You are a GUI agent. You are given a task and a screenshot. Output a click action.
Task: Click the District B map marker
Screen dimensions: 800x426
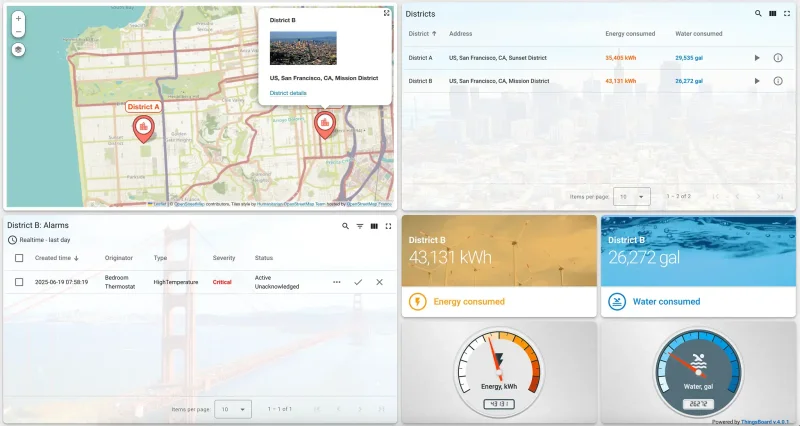[x=324, y=125]
